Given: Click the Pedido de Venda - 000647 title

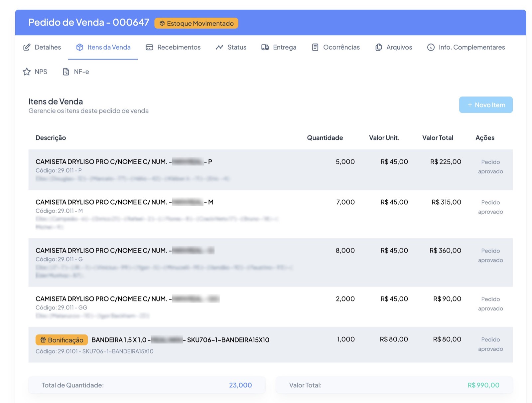Looking at the screenshot, I should 89,22.
